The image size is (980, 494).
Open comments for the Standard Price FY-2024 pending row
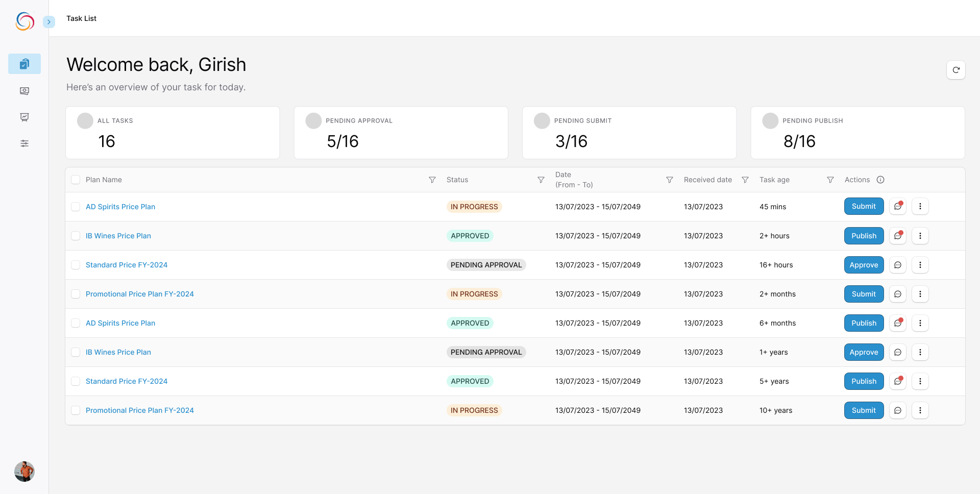897,265
